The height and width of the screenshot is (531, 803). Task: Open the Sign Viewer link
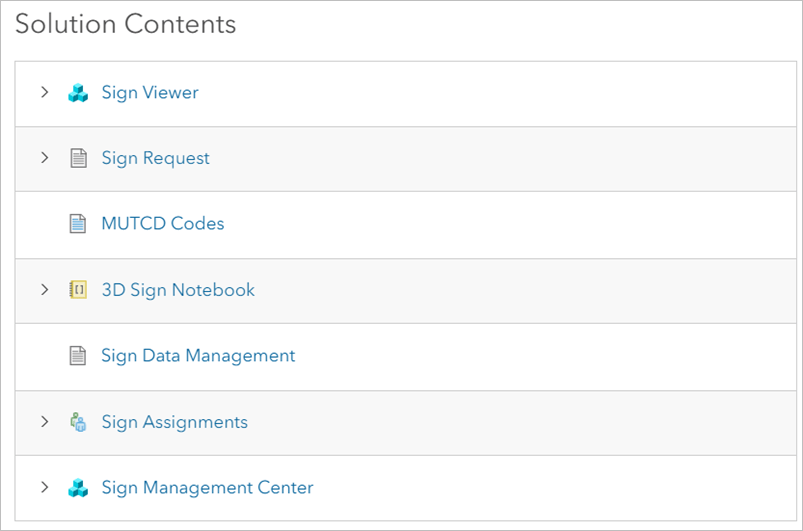[150, 93]
